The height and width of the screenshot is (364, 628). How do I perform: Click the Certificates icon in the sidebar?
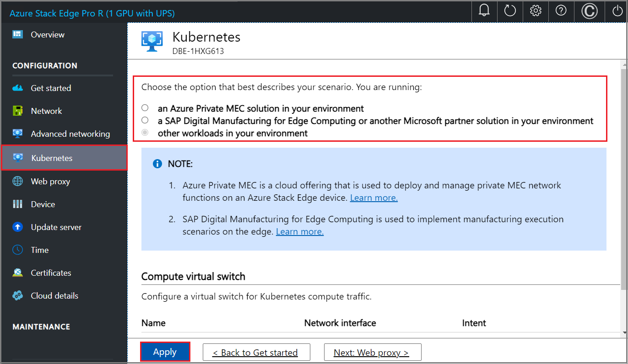coord(17,273)
